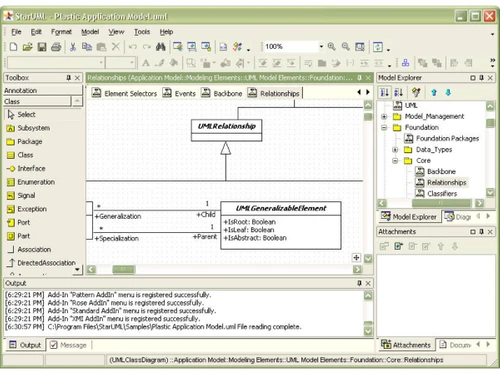
Task: Click the Model Explorer horizontal scrollbar thumb
Action: click(x=441, y=203)
